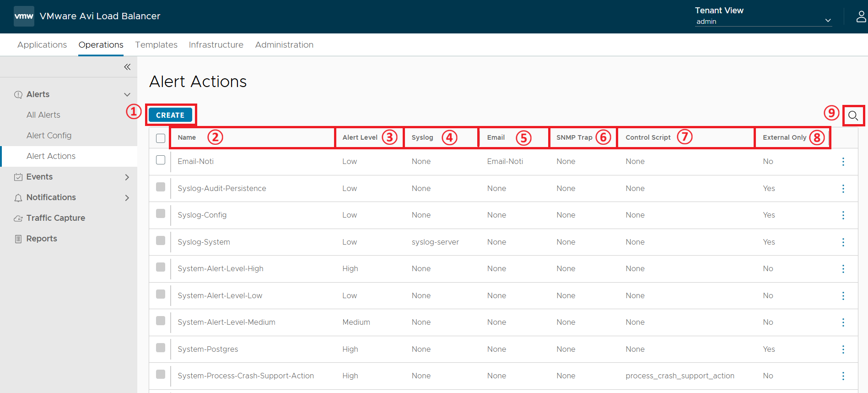Click the syslog-server cell in Syslog-System row
The image size is (868, 393).
coord(435,242)
